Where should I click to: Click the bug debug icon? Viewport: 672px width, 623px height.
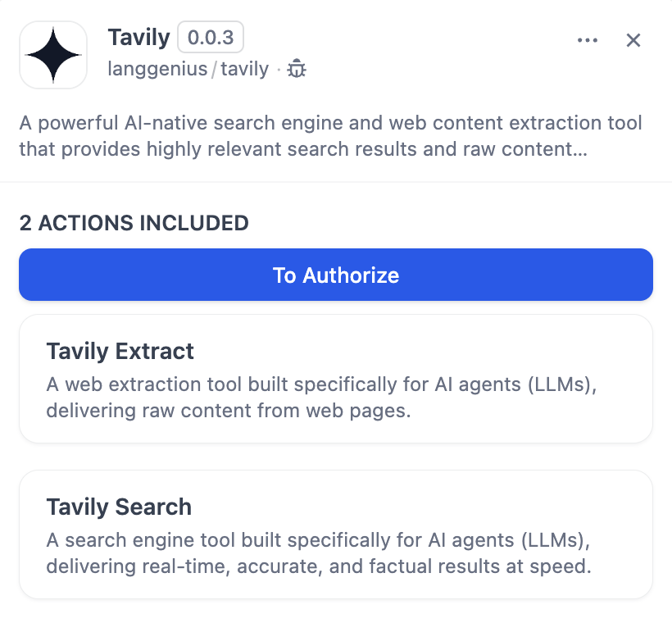click(x=297, y=69)
